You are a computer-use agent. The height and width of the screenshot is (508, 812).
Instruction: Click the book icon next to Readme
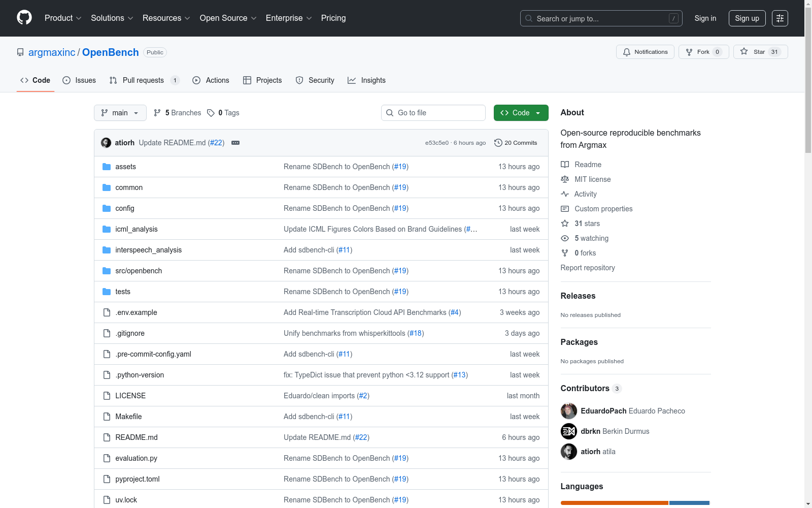[565, 165]
